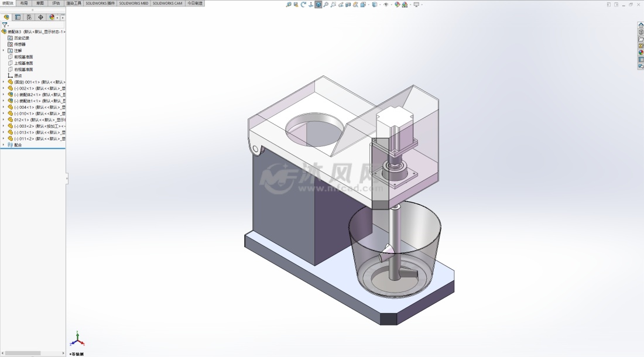Open the Design Library in task pane
This screenshot has width=644, height=357.
pyautogui.click(x=641, y=32)
